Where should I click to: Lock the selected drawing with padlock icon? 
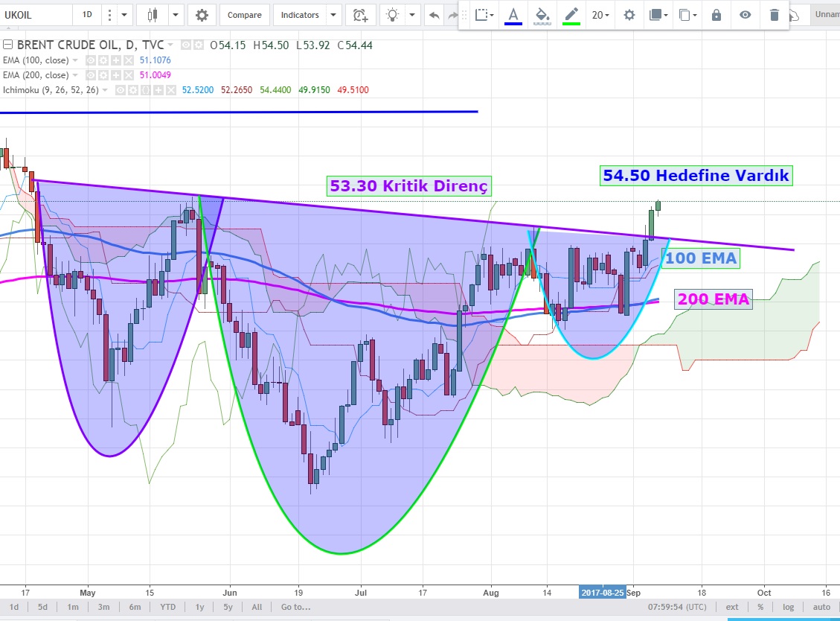(716, 15)
